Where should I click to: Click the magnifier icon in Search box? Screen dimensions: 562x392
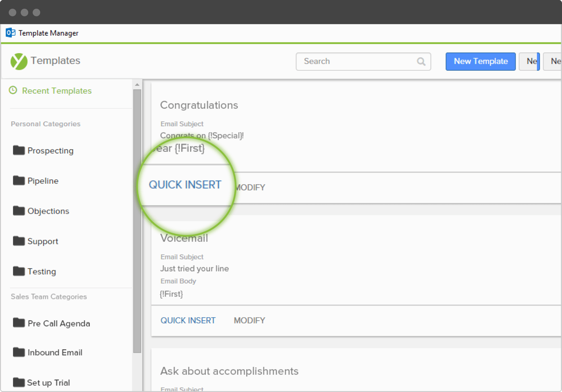coord(421,62)
